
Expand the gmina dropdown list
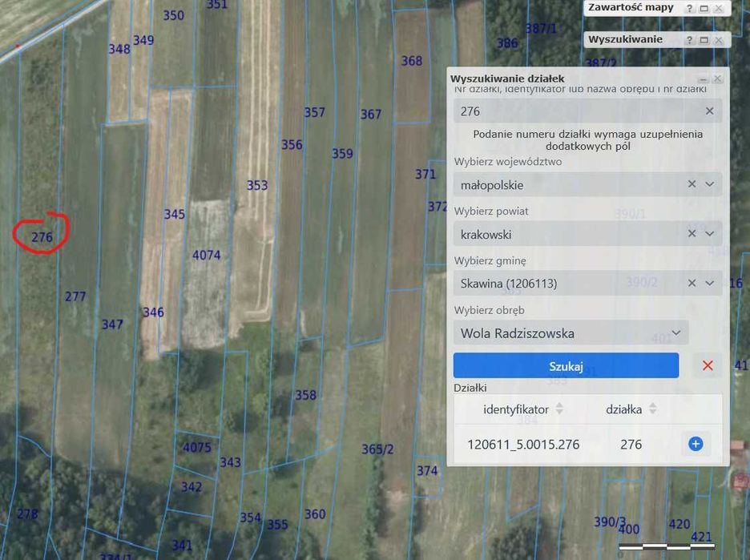pos(710,283)
